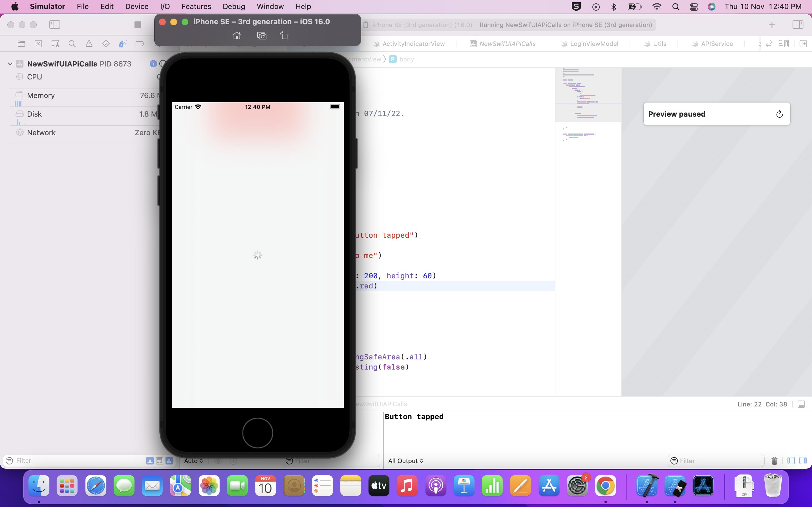The width and height of the screenshot is (812, 507).
Task: Expand the debug navigator CPU row
Action: 34,77
